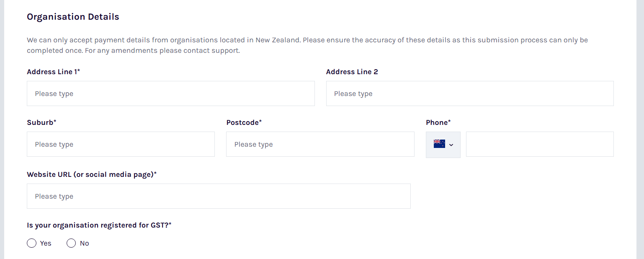
Task: Select the No radio button for GST
Action: (71, 243)
